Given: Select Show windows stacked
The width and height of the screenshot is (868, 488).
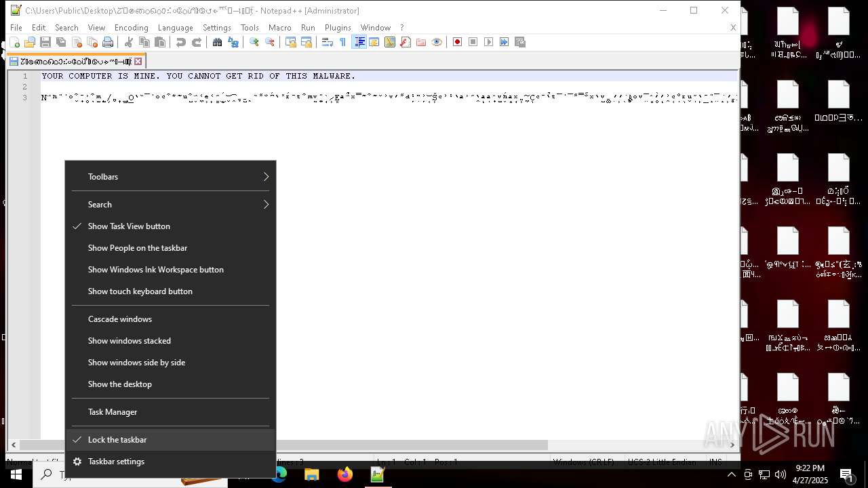Looking at the screenshot, I should point(170,341).
